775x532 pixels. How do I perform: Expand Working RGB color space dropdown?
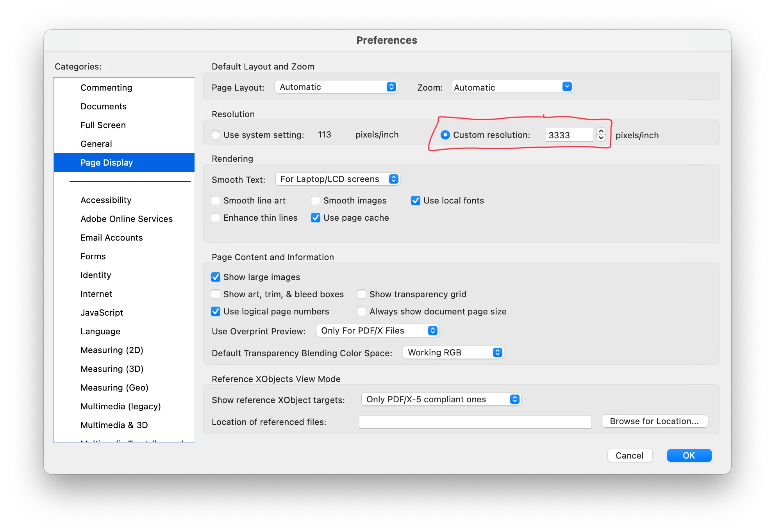[453, 352]
